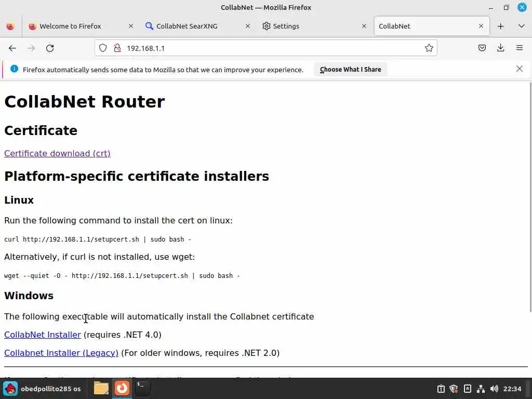Click the CollabNet Router heading
The height and width of the screenshot is (399, 532).
(85, 101)
